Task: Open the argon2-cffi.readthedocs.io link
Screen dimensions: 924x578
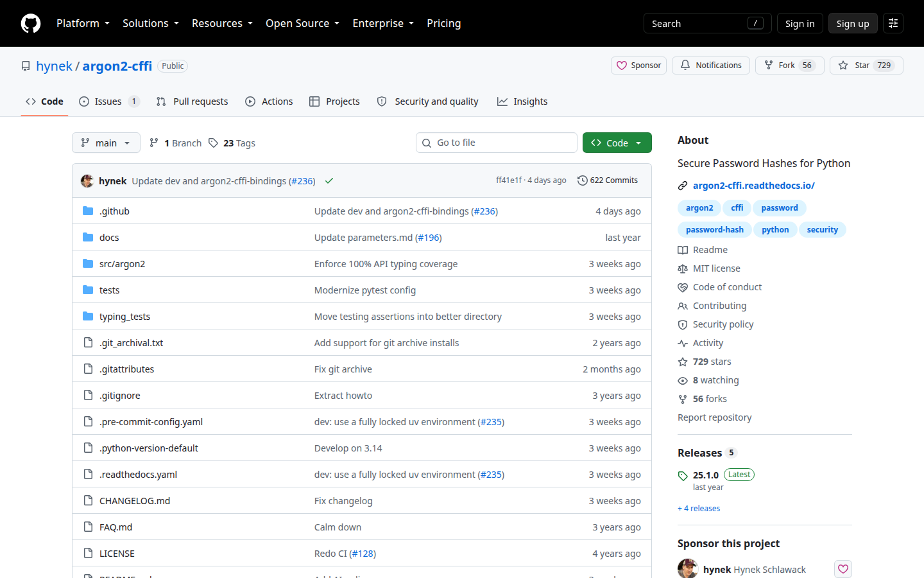Action: coord(754,186)
